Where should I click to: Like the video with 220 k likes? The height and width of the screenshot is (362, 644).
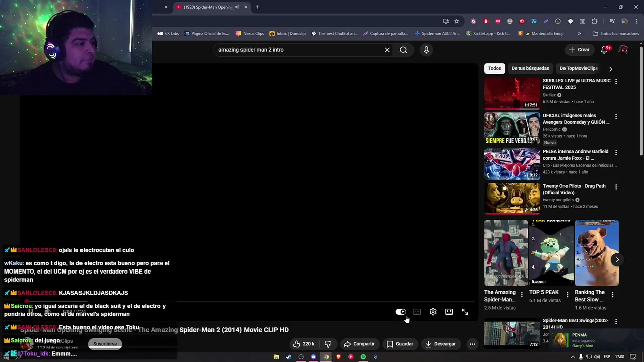click(304, 344)
